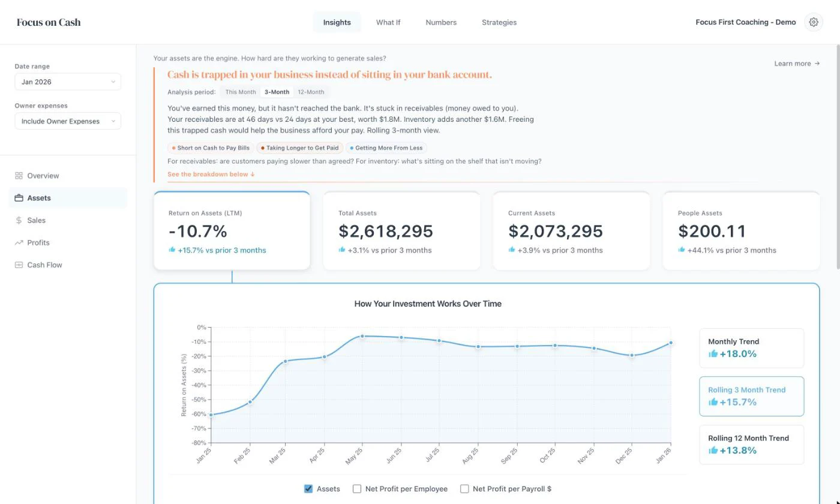Open Sales in the sidebar
The image size is (840, 504).
point(68,220)
